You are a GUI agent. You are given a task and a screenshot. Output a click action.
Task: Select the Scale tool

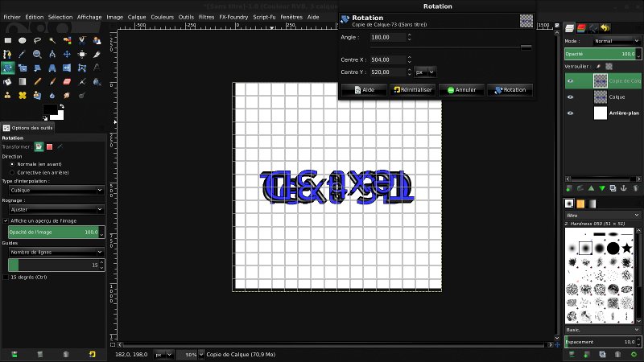23,68
